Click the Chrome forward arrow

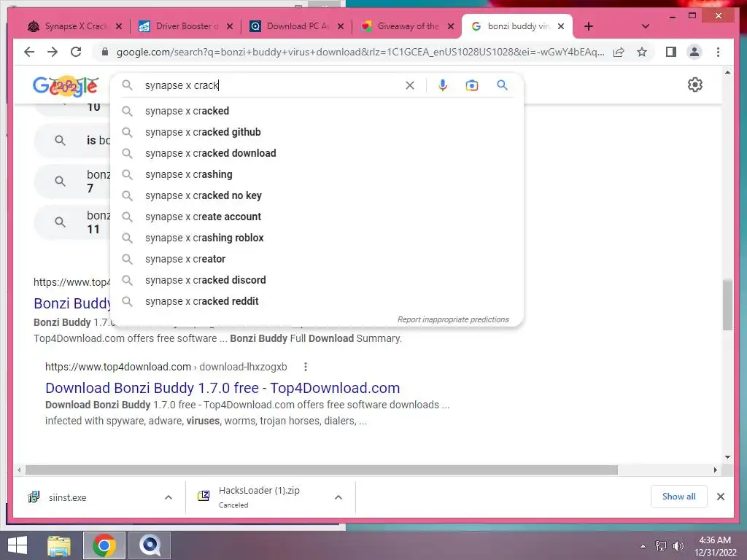pos(53,52)
